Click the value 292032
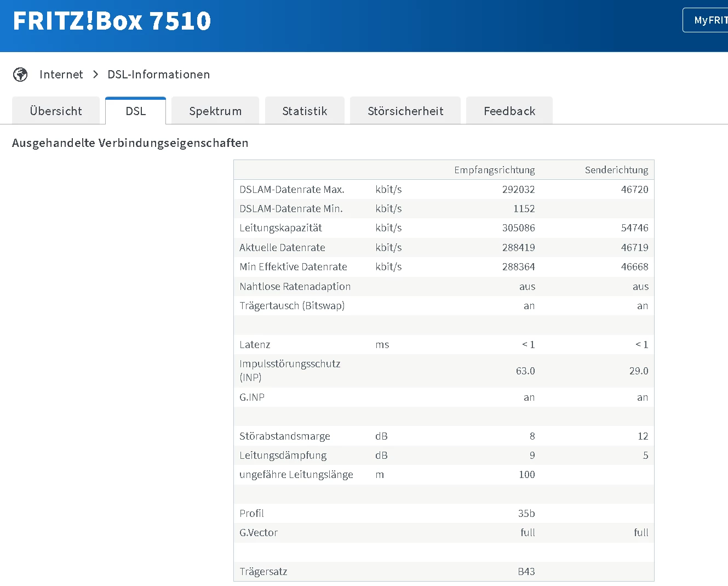Screen dimensions: 728x586 519,190
